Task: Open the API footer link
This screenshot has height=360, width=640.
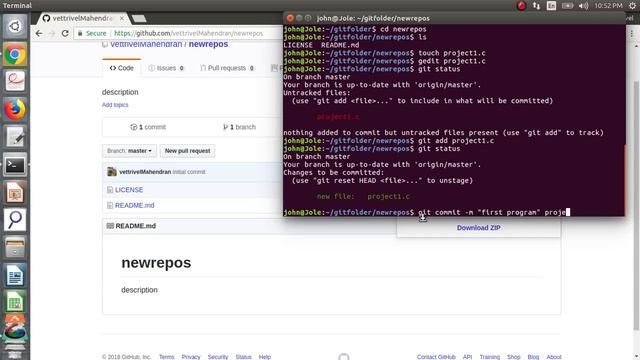Action: (467, 357)
